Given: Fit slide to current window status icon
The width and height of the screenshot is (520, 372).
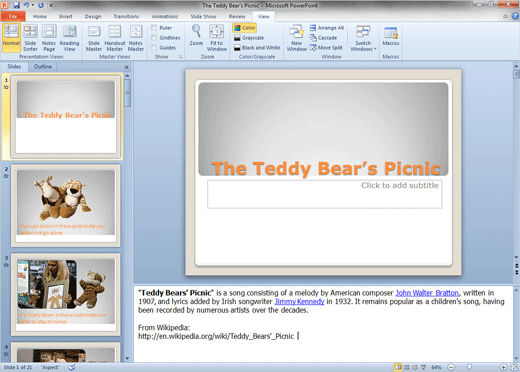Looking at the screenshot, I should tap(514, 367).
